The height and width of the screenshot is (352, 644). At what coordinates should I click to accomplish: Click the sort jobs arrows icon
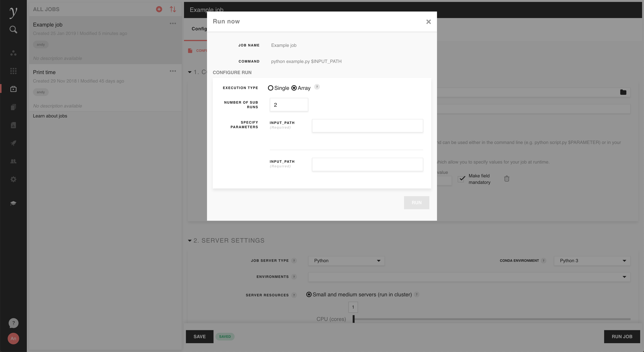click(x=173, y=9)
